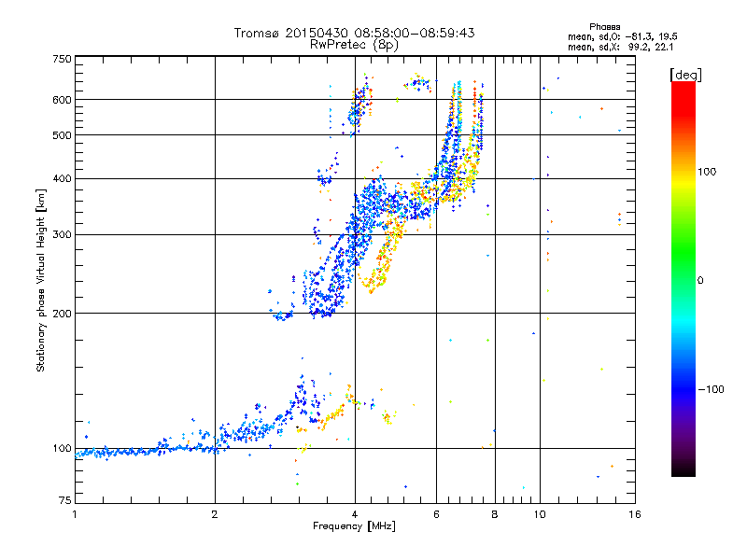Click the 200 height tick label

tap(62, 314)
